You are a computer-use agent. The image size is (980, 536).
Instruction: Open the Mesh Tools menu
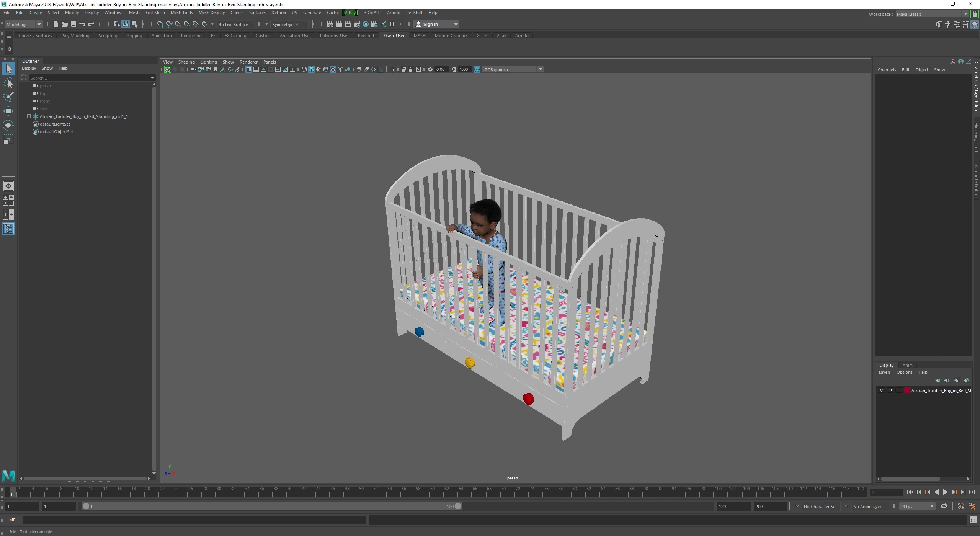point(181,13)
